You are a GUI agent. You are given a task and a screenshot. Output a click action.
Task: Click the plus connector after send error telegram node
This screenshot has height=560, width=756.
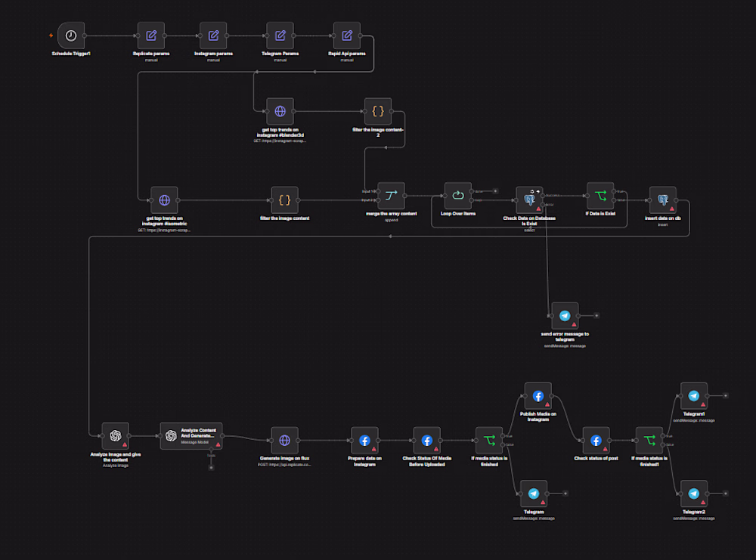pos(596,316)
